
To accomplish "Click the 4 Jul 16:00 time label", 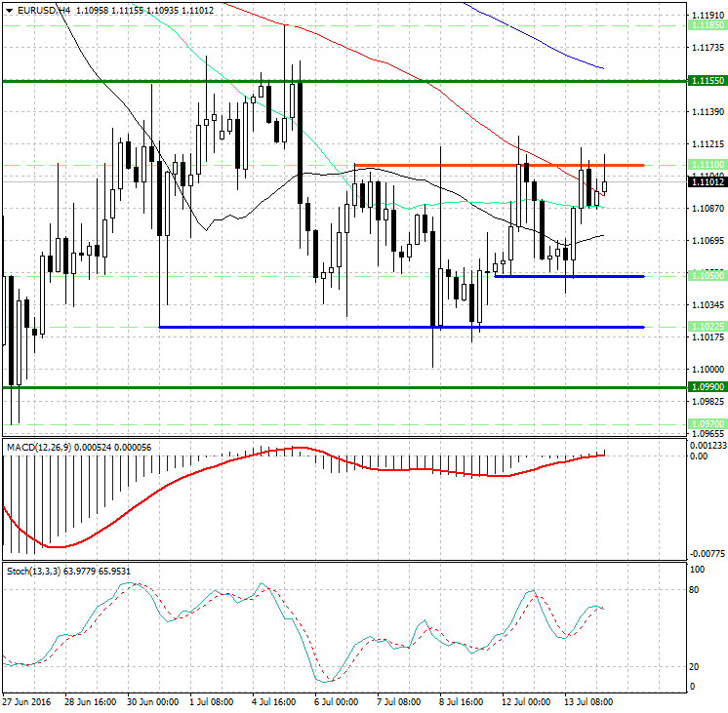I will point(274,701).
